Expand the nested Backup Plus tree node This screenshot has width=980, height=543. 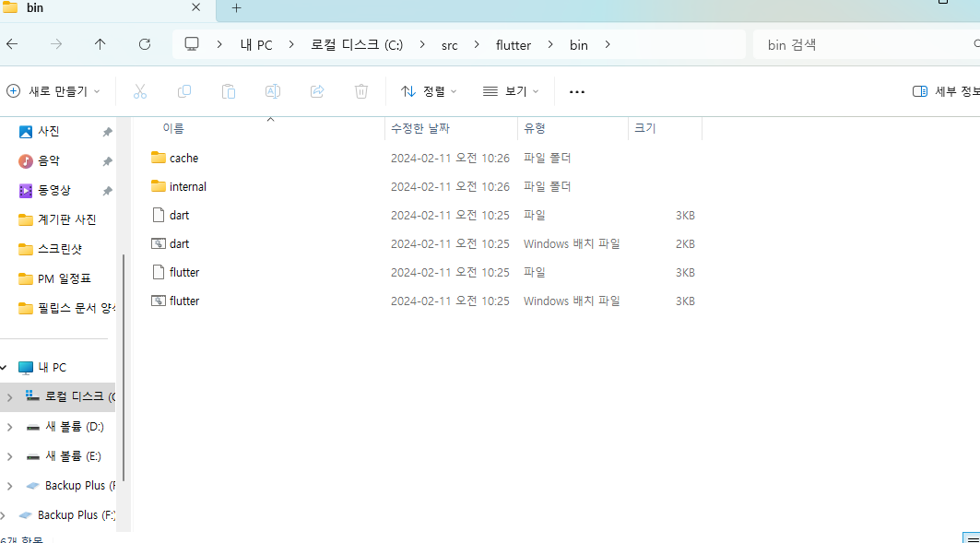pos(9,486)
